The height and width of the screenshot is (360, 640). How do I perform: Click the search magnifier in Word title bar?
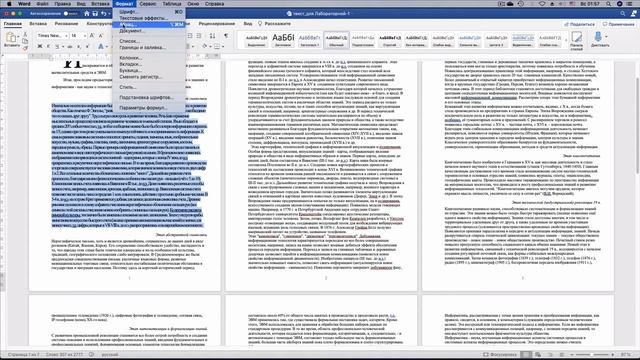click(x=622, y=13)
